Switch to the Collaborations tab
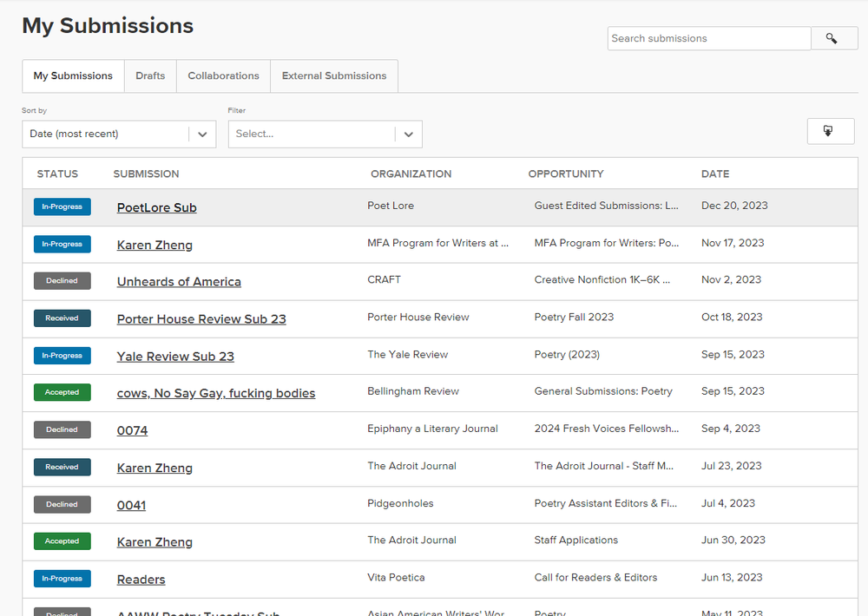 point(222,76)
